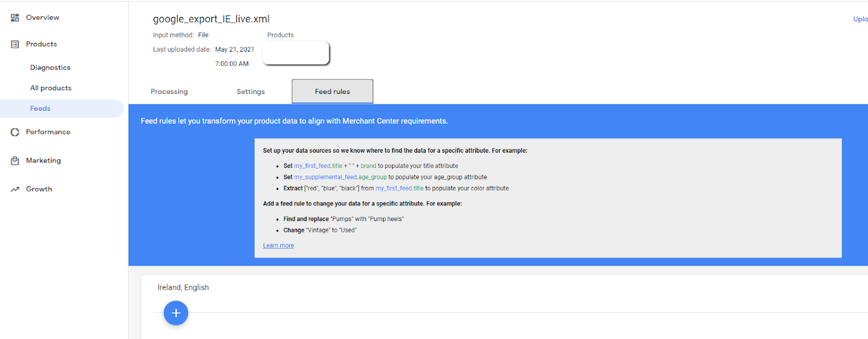Click feed name google_export_IE_live.xml

click(x=211, y=19)
